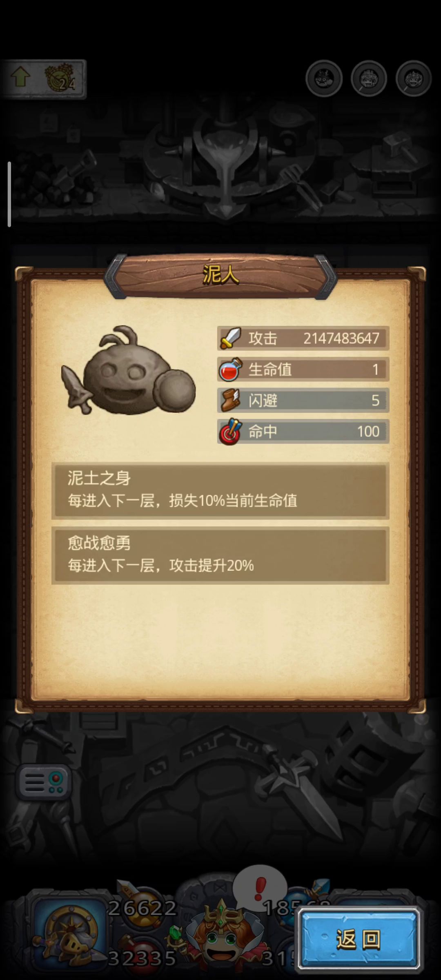
Task: Click the 命中 value 100 bar
Action: [x=303, y=432]
